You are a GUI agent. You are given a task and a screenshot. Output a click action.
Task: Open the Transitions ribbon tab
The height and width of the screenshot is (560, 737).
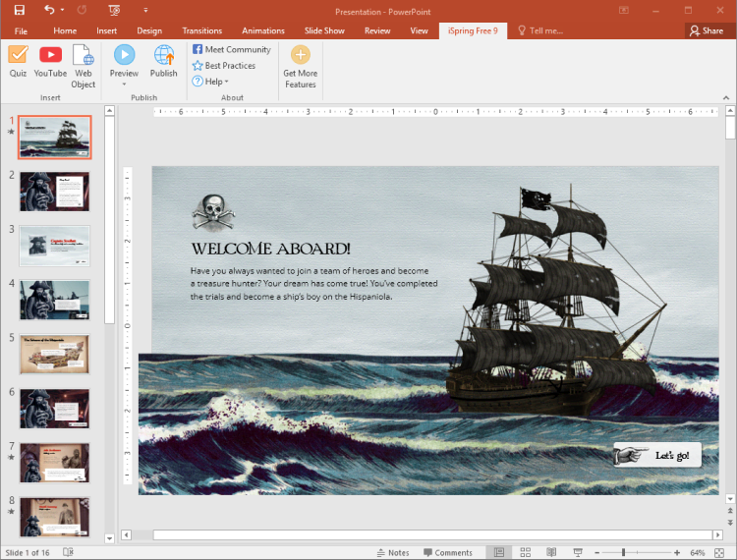click(x=202, y=30)
